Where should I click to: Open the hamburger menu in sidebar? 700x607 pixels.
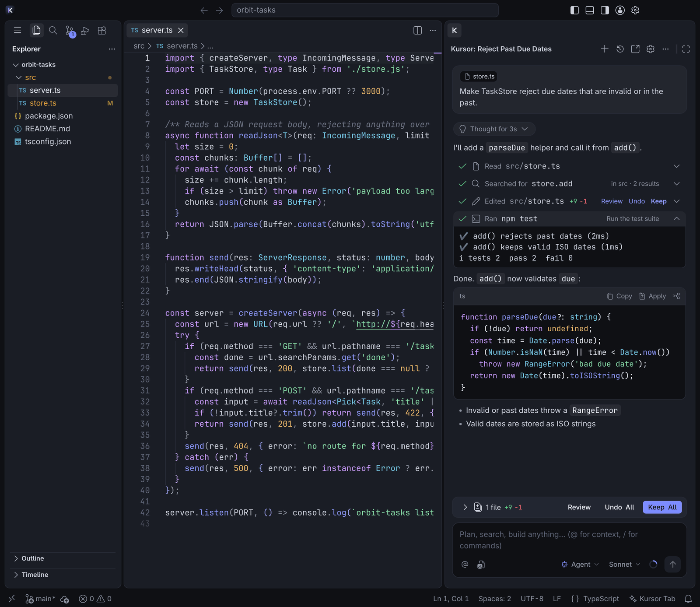(x=17, y=30)
